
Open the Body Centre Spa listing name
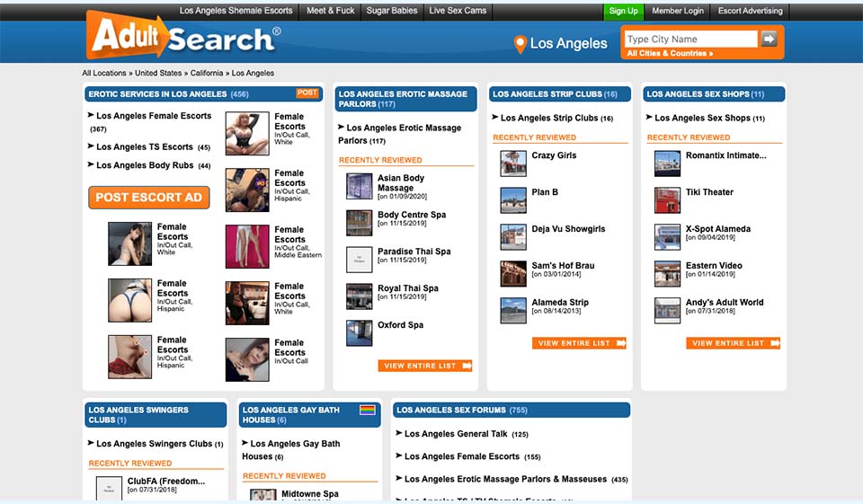coord(412,215)
